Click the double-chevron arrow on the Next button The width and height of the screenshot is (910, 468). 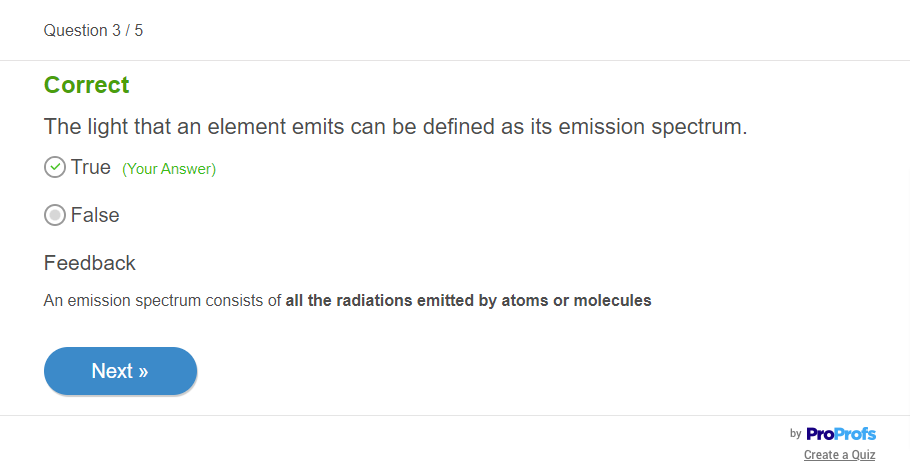click(143, 371)
